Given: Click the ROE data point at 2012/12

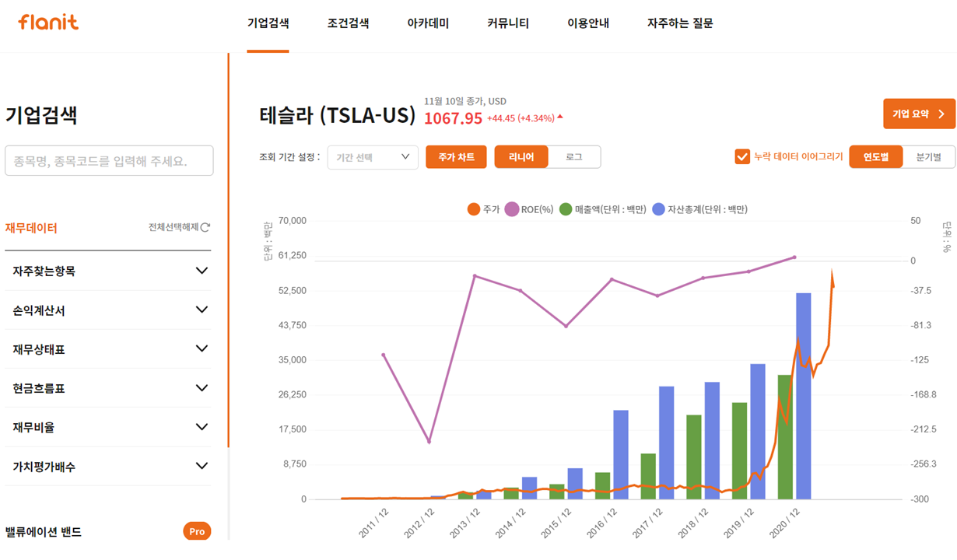Looking at the screenshot, I should tap(429, 442).
